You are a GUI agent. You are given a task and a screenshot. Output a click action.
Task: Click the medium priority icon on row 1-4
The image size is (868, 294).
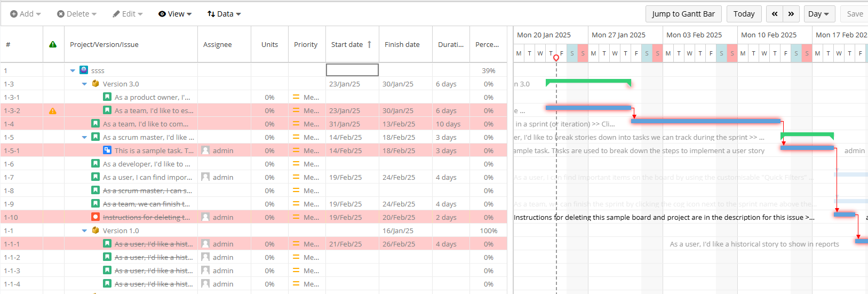point(296,124)
